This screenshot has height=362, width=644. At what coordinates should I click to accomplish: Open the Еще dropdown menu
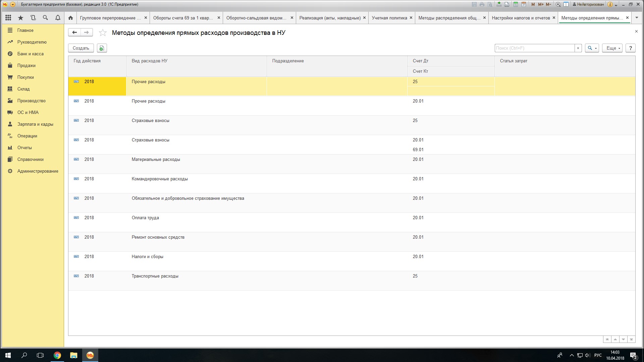[x=612, y=48]
